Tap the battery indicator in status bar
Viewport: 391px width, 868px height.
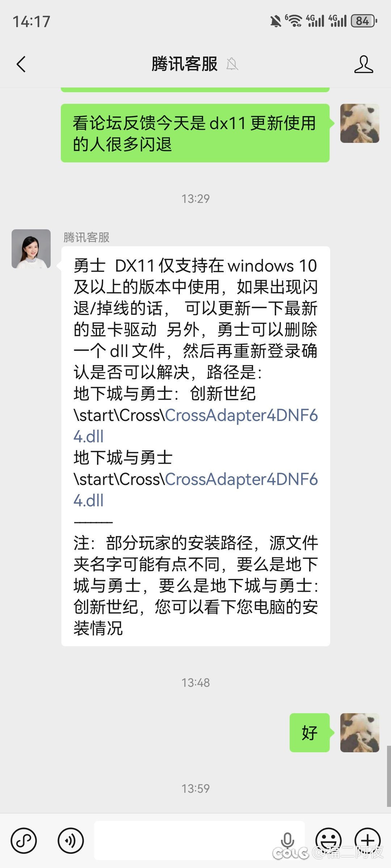click(364, 21)
